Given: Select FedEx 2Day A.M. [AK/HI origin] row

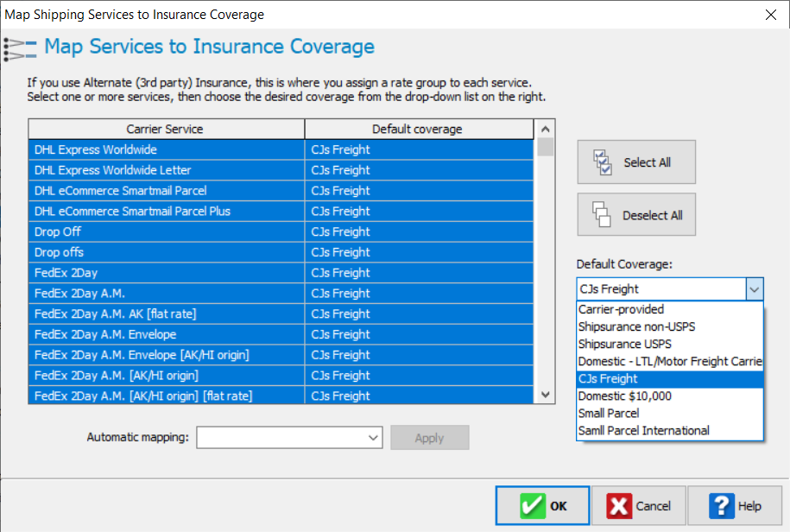Looking at the screenshot, I should 281,376.
